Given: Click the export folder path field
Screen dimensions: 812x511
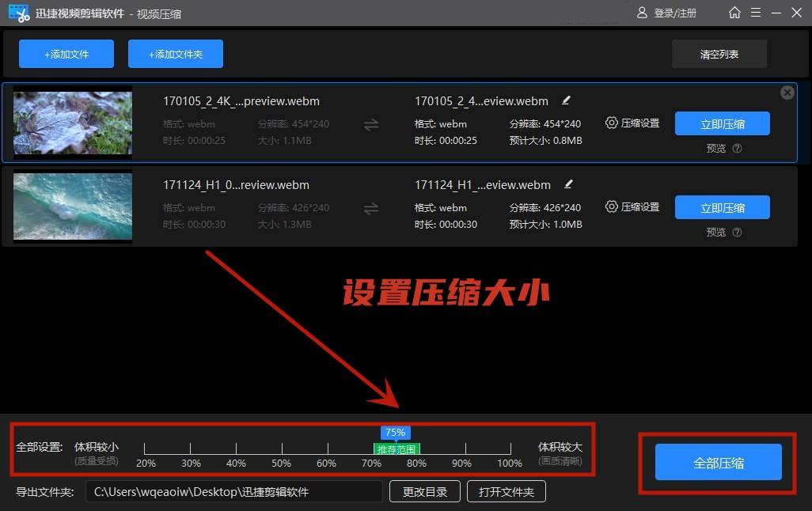Looking at the screenshot, I should coord(234,491).
